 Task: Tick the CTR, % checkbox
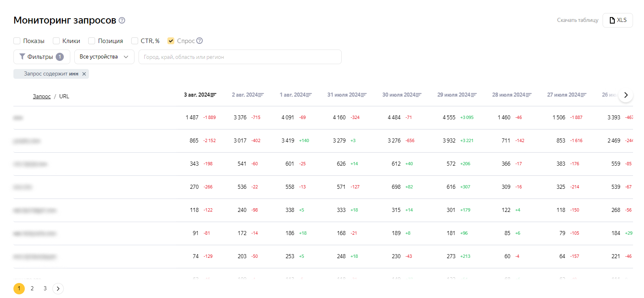coord(134,41)
